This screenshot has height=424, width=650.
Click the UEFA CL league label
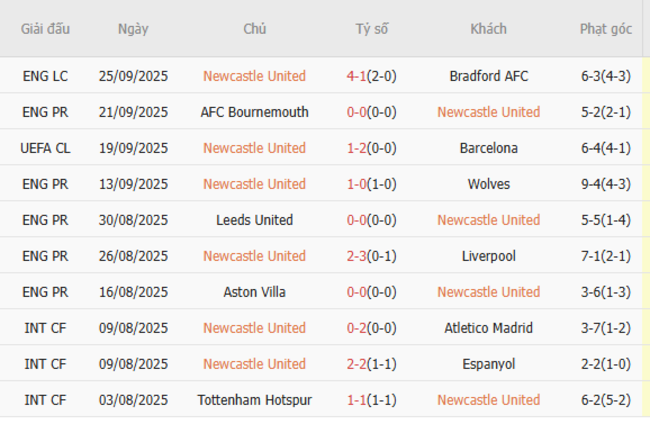(x=46, y=148)
